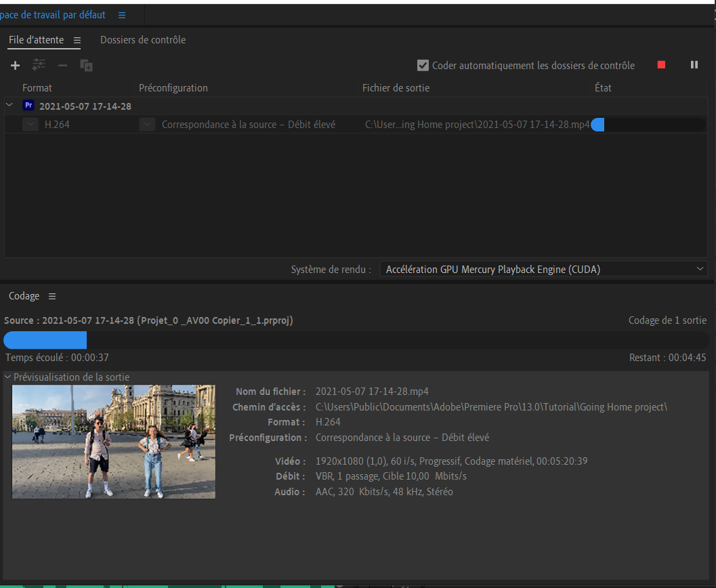Click the Préconfiguration column header
The width and height of the screenshot is (716, 588).
click(x=173, y=88)
